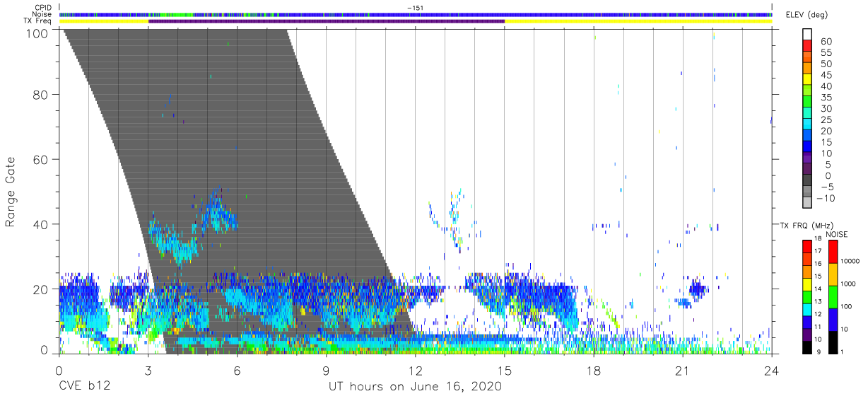Screen dimensions: 868x401
Task: Click the x-axis hour label '21'
Action: pos(683,370)
